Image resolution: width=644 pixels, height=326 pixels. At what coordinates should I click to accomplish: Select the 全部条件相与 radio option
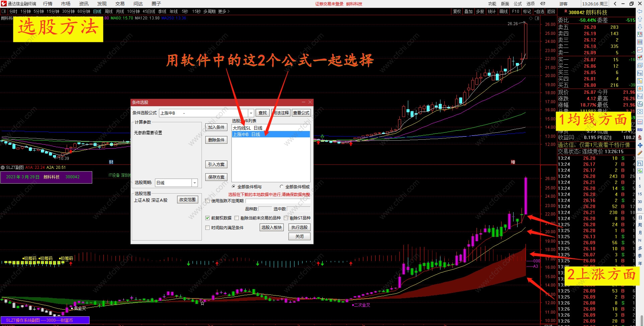[x=234, y=187]
